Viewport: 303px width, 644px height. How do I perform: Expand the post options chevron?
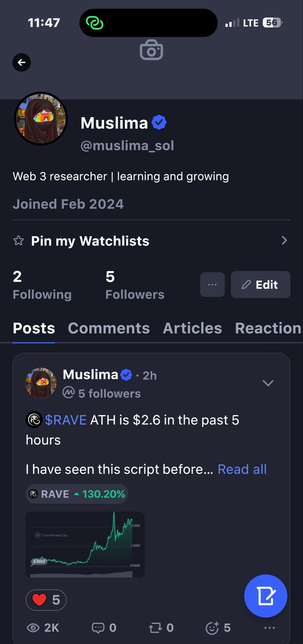click(268, 383)
